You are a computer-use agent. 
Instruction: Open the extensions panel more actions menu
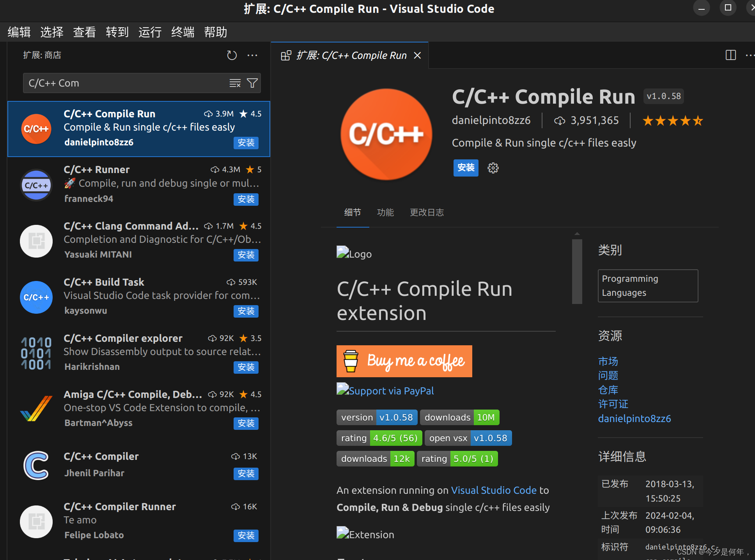(252, 55)
